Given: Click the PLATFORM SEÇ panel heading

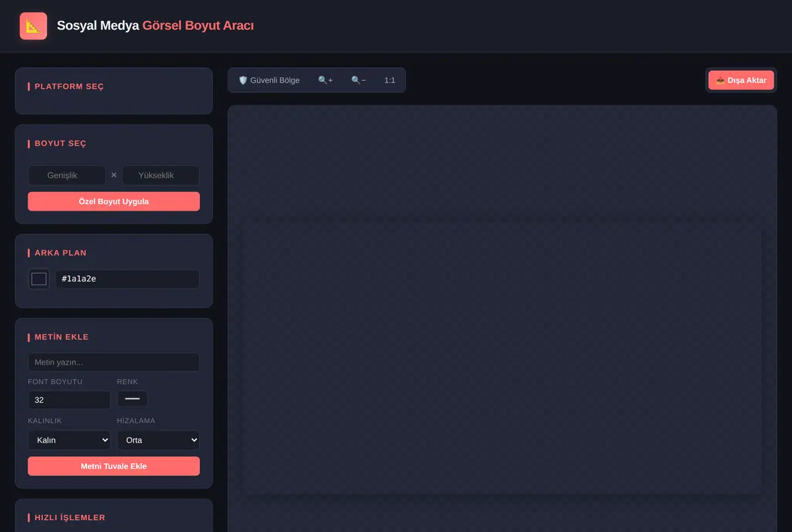Looking at the screenshot, I should pos(69,86).
